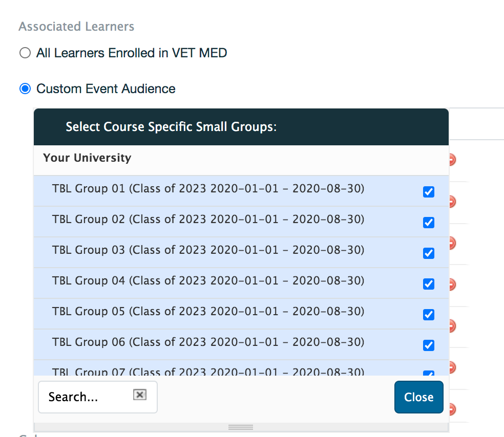Click the red remove icon next to TBL Group 04
Image resolution: width=504 pixels, height=437 pixels.
(451, 325)
